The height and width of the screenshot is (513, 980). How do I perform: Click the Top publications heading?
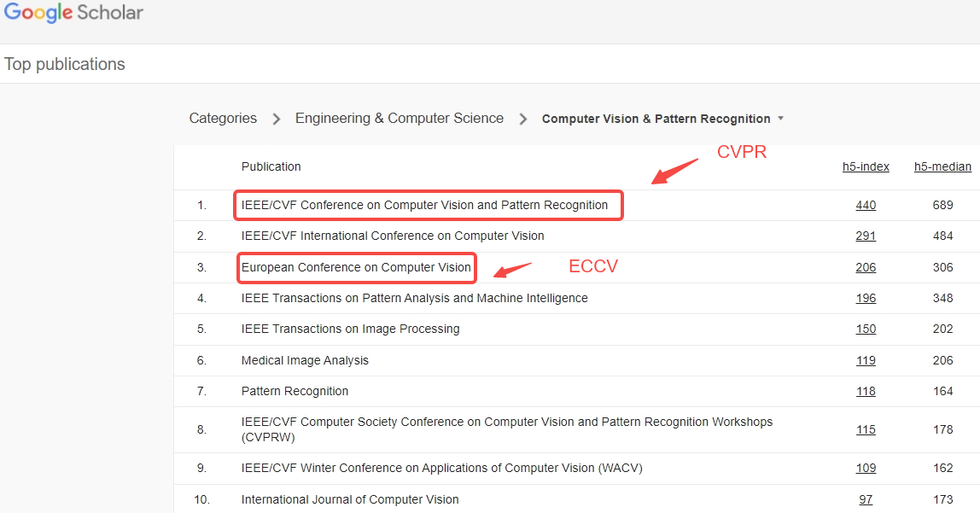coord(64,64)
